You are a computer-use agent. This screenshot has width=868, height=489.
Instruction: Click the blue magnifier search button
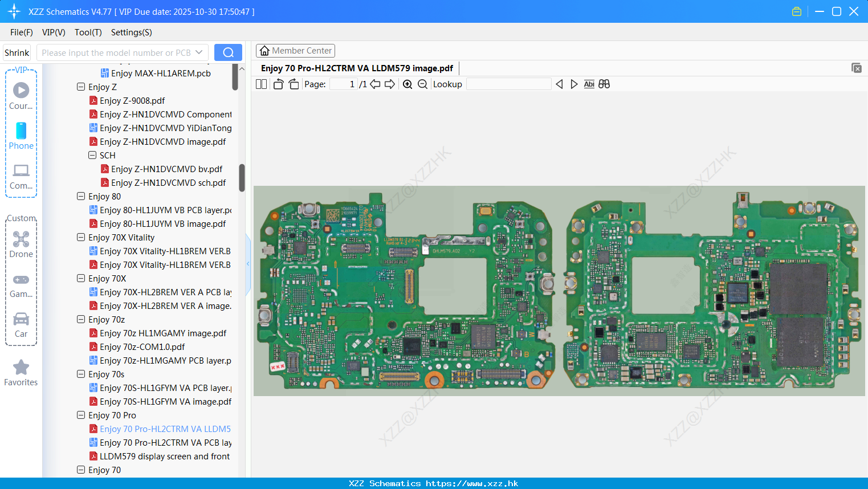pos(228,52)
